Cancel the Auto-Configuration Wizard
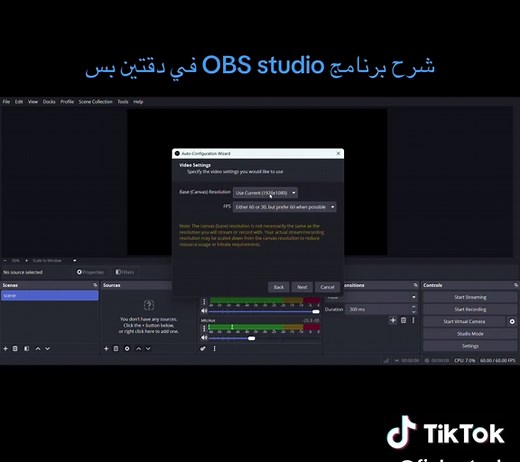This screenshot has height=462, width=520. coord(327,287)
